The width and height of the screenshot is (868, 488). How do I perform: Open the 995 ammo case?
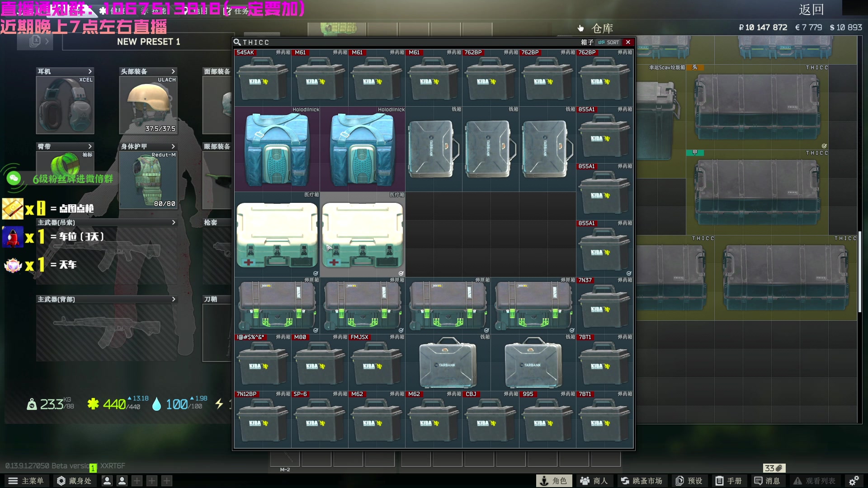tap(547, 419)
